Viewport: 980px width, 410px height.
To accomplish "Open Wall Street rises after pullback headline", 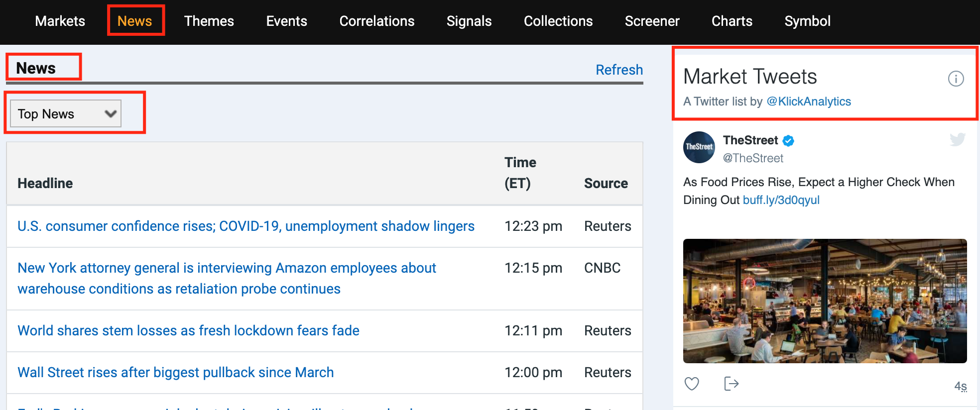I will tap(175, 372).
